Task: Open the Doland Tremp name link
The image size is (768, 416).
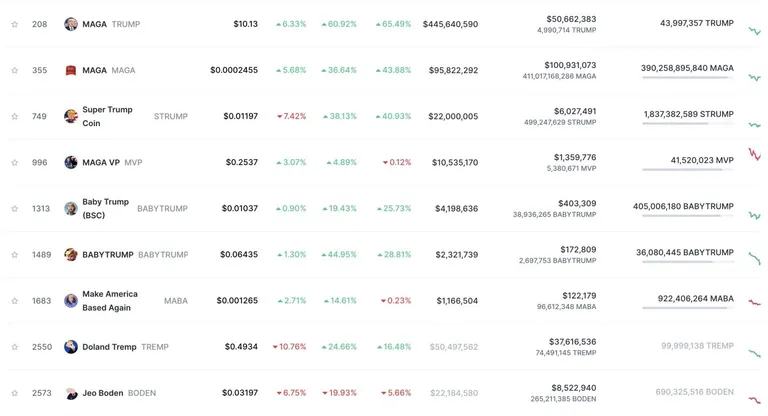Action: tap(109, 347)
